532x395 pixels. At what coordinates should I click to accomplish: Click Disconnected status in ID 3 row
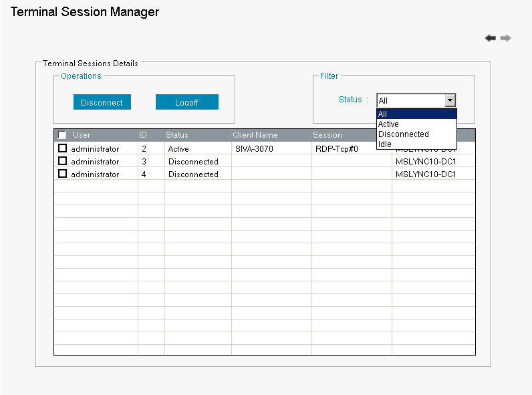tap(193, 162)
